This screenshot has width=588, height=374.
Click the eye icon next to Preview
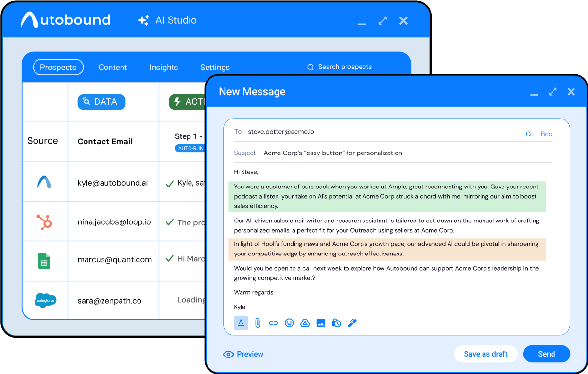point(228,355)
